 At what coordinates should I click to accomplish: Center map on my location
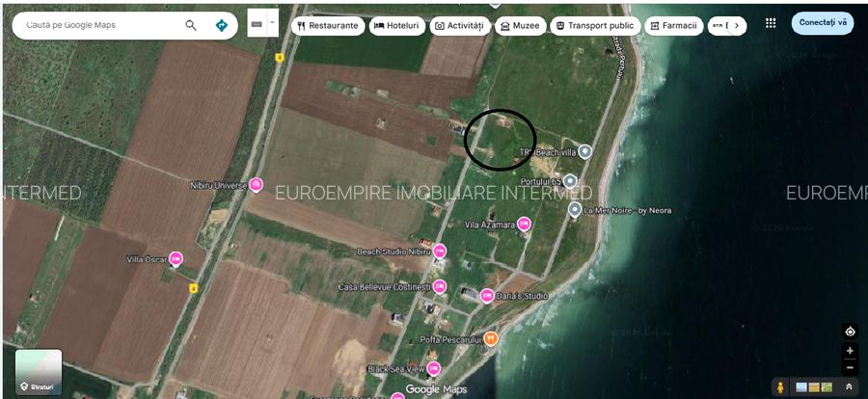click(x=850, y=332)
